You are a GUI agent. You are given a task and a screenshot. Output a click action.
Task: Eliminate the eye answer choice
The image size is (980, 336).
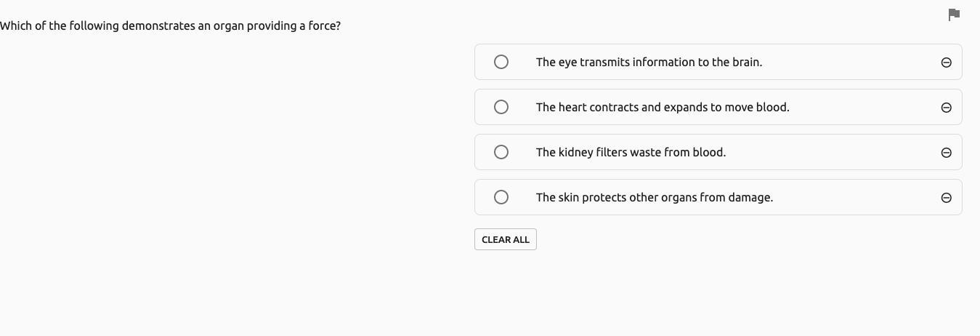coord(946,63)
